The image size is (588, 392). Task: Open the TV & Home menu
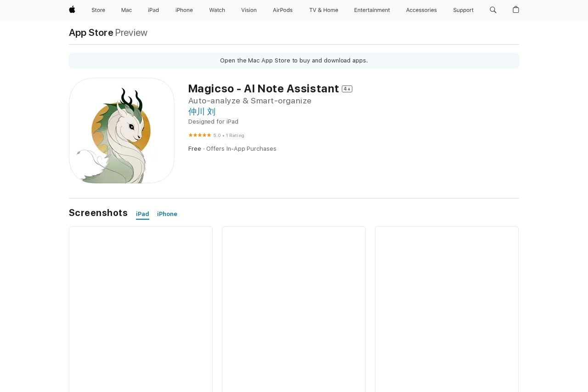[x=323, y=10]
